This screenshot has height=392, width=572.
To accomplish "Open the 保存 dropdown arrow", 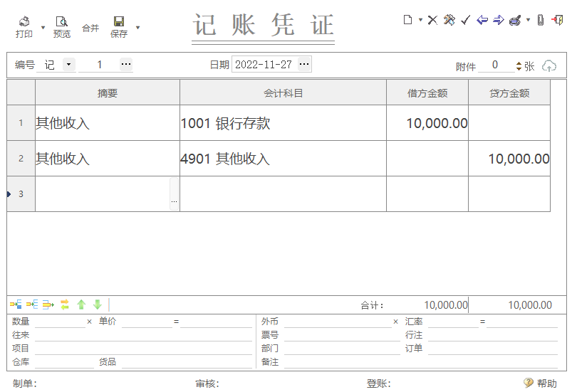I will coord(138,28).
